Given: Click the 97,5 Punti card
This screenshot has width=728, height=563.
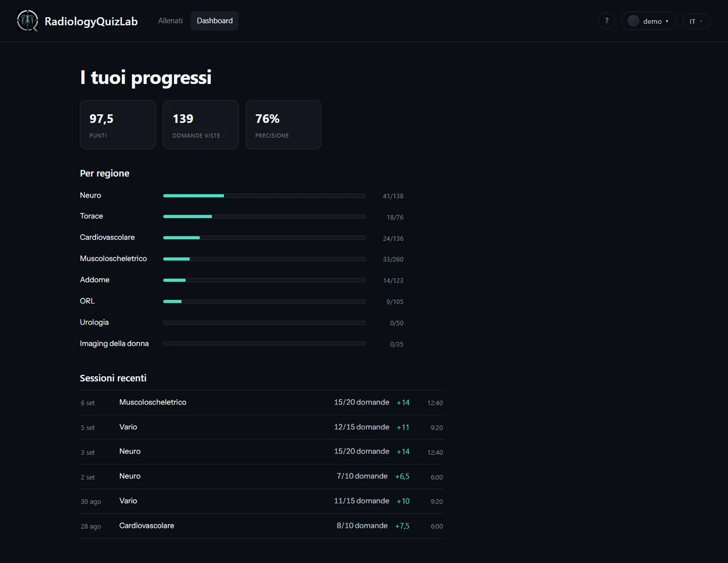Looking at the screenshot, I should pos(118,124).
